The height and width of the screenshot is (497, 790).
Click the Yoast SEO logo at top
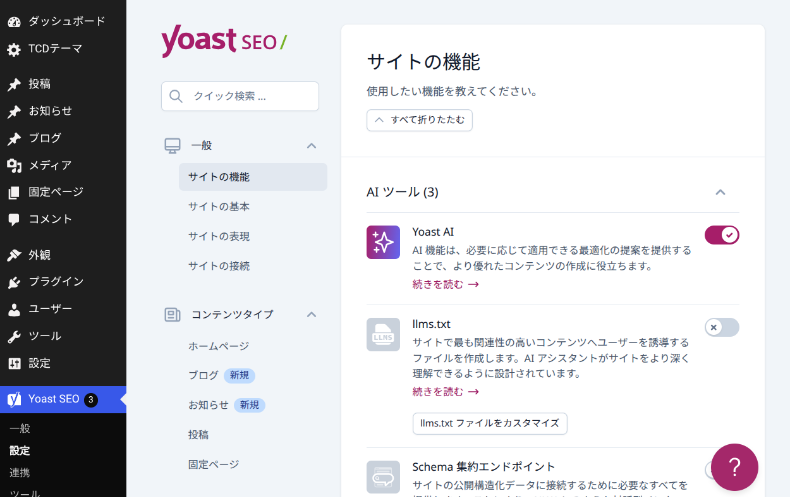point(224,41)
